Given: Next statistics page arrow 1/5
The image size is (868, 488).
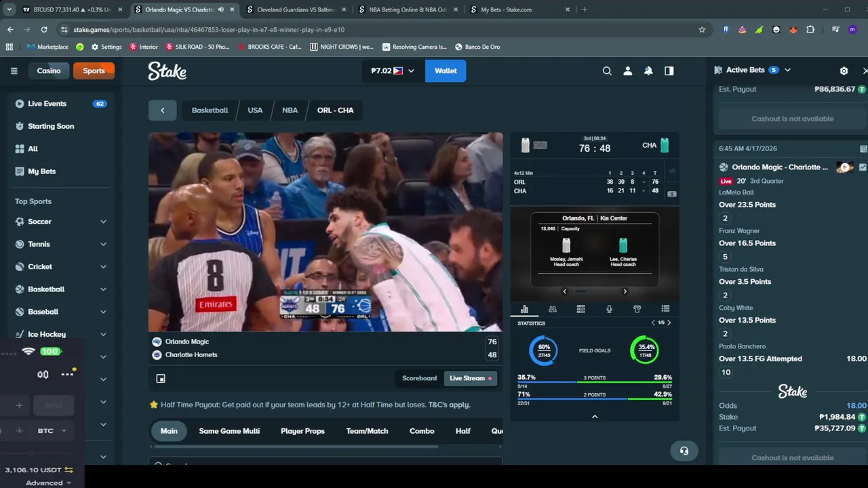Looking at the screenshot, I should click(669, 323).
